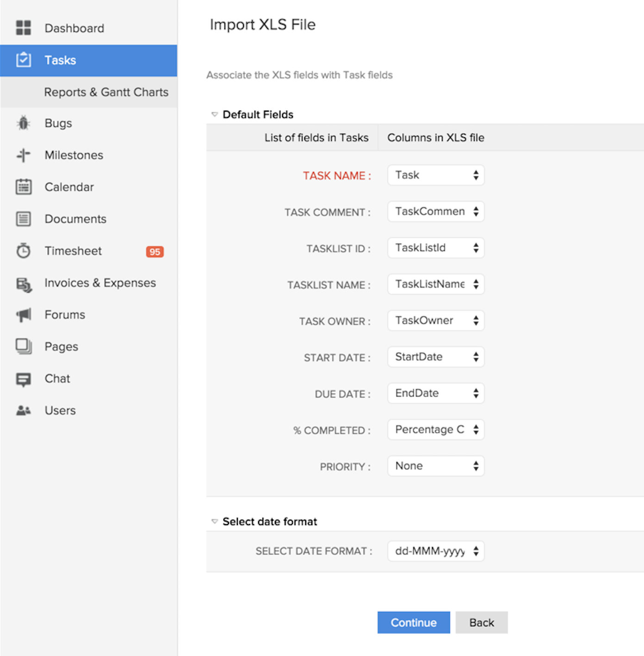Open the date format dd-MMM-yyyy dropdown

(x=435, y=551)
